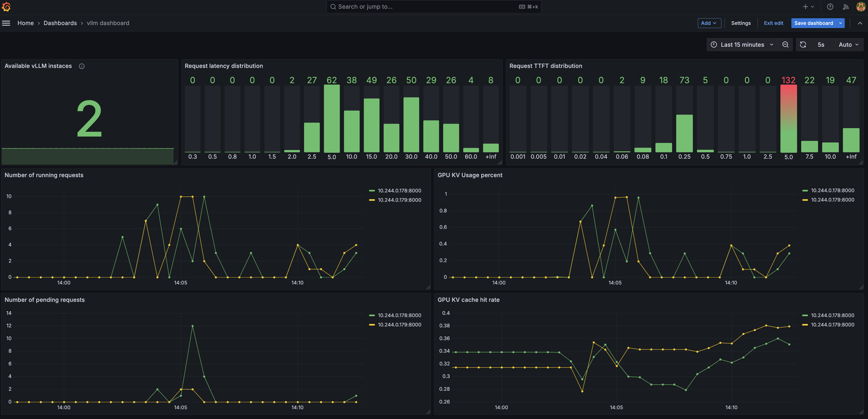Screen dimensions: 868x419
Task: Click the search or jump to field
Action: pos(433,6)
